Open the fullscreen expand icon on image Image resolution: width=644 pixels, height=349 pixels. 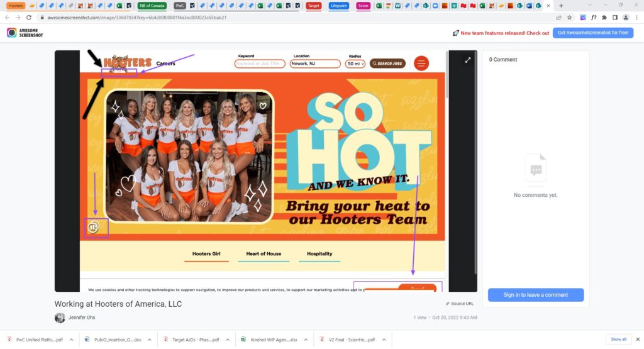point(467,60)
